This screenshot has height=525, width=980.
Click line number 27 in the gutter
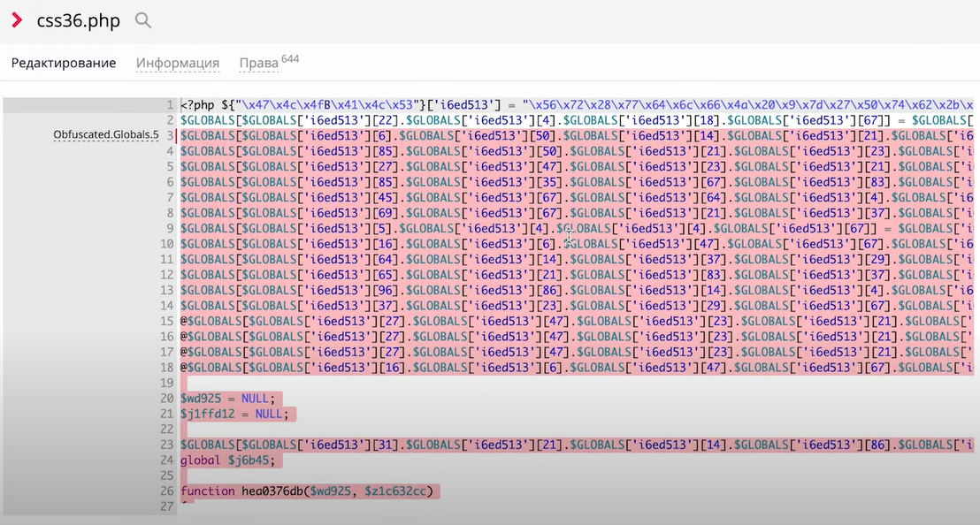pos(166,506)
